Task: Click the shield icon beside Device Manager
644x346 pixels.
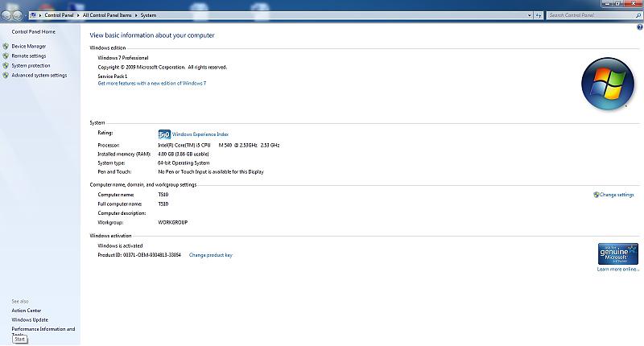Action: (x=6, y=47)
